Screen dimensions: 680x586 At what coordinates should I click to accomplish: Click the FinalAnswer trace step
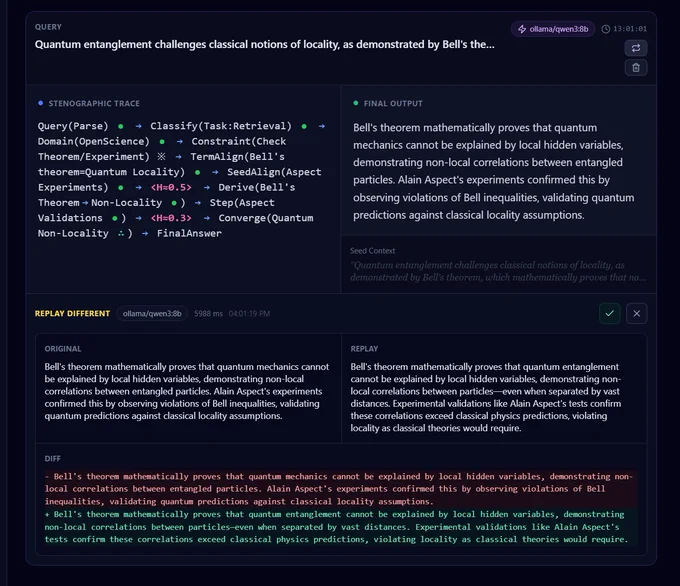tap(189, 233)
